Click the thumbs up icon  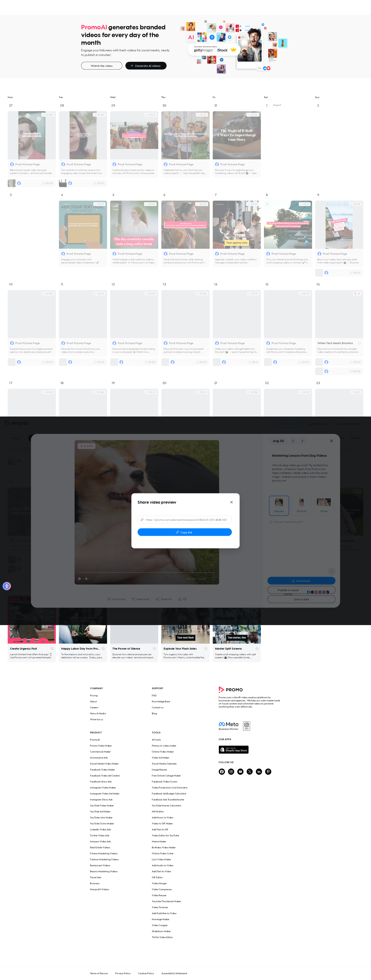(180, 599)
